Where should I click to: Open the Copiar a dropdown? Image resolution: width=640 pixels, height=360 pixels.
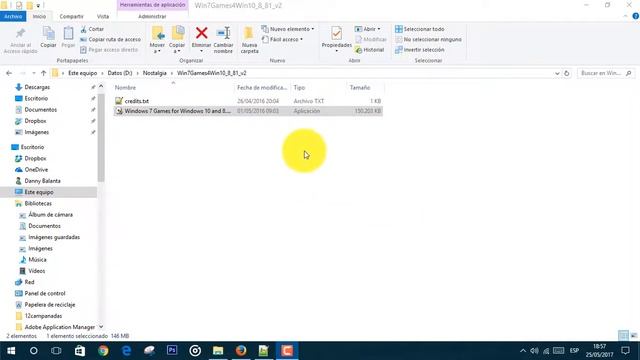click(177, 40)
